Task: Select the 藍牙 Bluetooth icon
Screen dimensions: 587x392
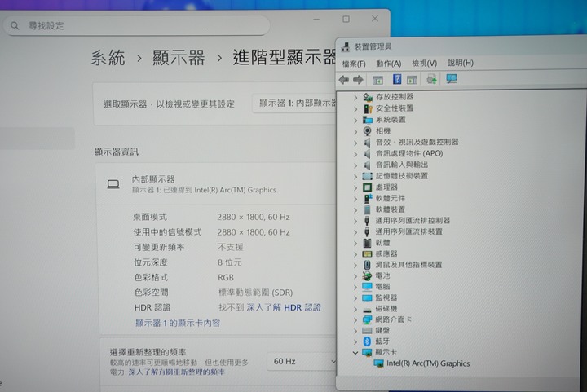Action: pyautogui.click(x=367, y=341)
